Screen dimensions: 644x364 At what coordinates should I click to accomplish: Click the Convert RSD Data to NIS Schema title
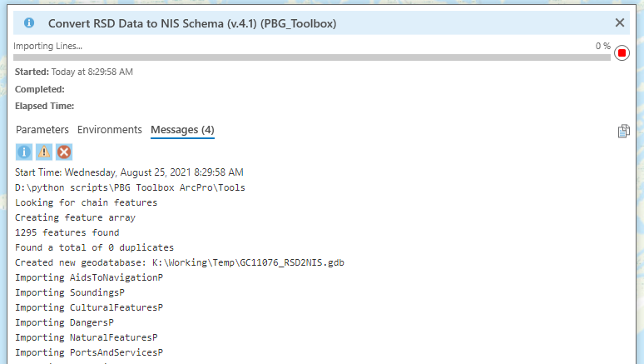192,23
